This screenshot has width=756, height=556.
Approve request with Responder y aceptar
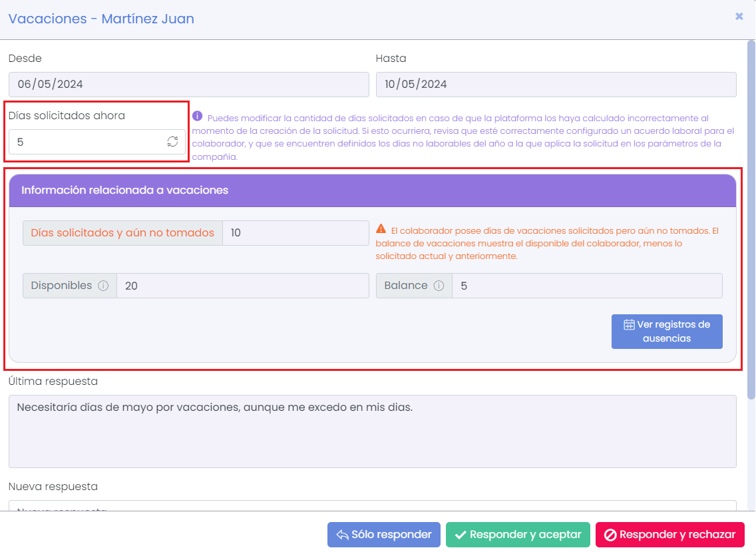point(518,535)
